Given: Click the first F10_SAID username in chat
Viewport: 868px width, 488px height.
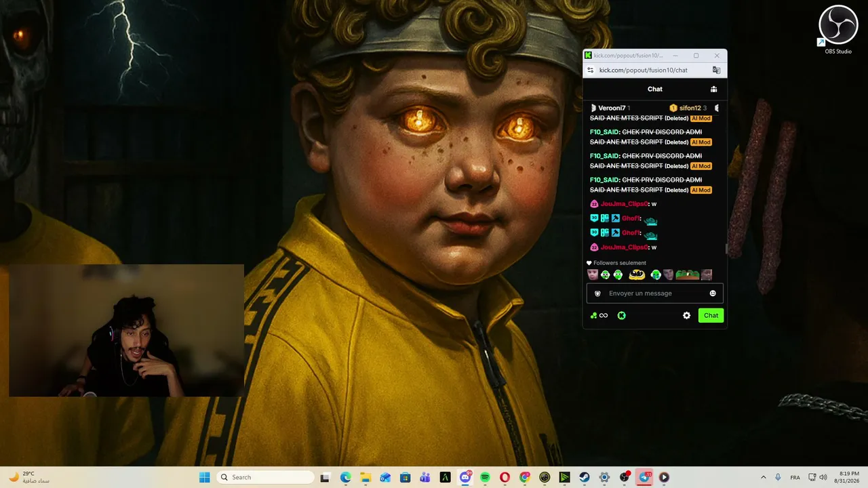Looking at the screenshot, I should tap(605, 132).
